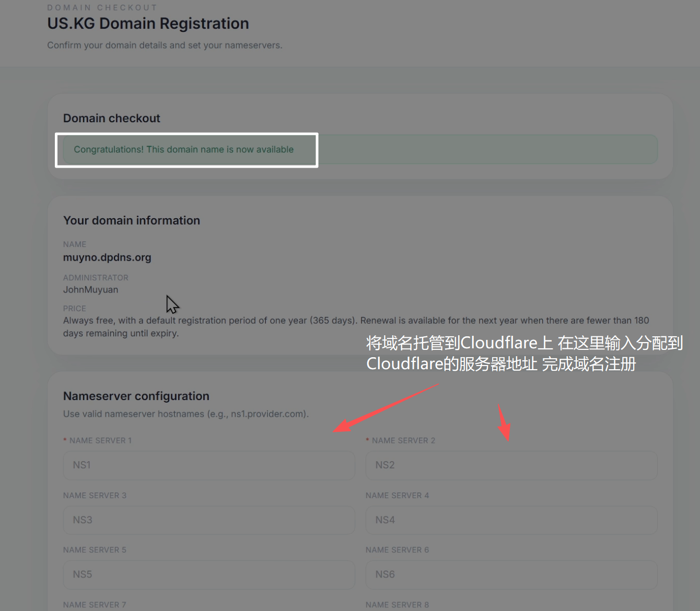Screen dimensions: 700x611
Task: Select the NS3 input box
Action: [209, 520]
